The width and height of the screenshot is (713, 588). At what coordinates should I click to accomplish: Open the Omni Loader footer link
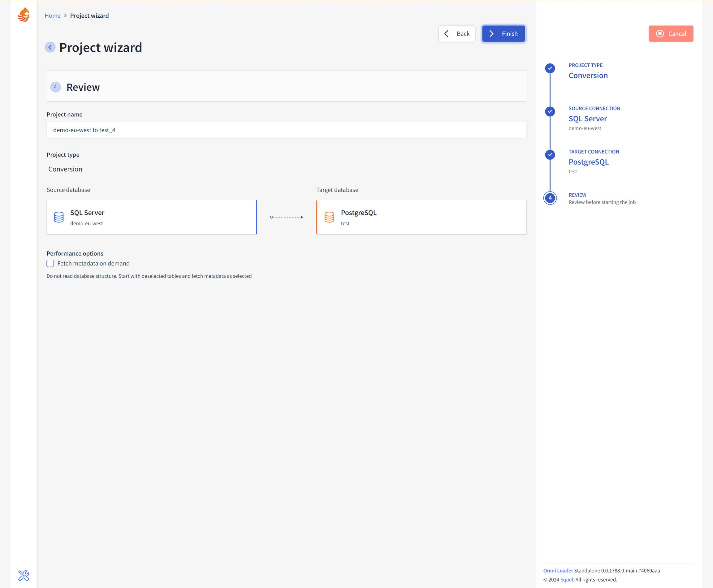pyautogui.click(x=558, y=571)
